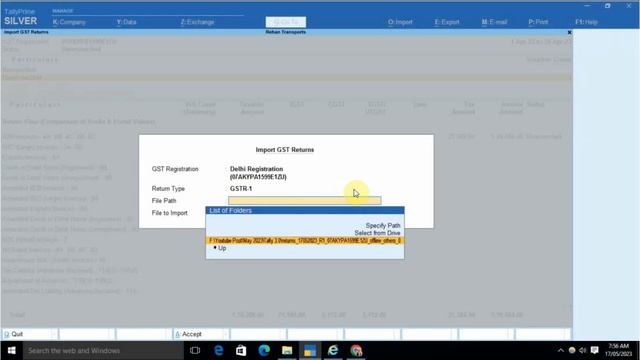Select Select from Drive option

[x=377, y=233]
